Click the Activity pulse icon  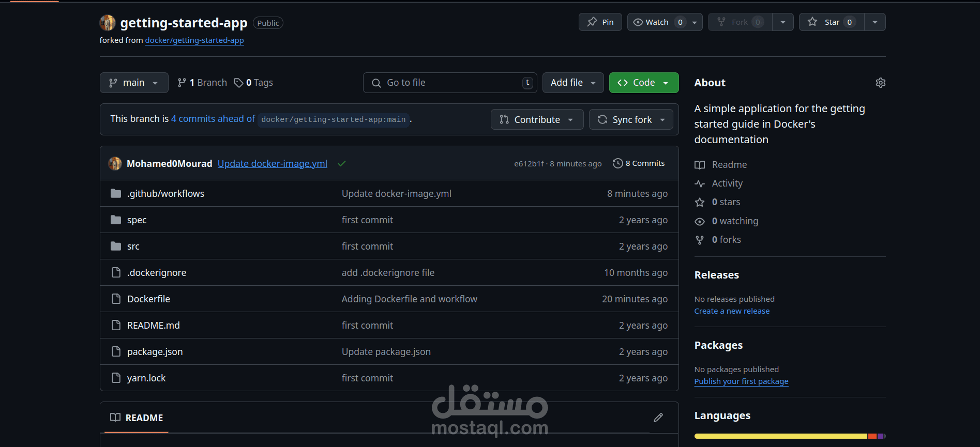(700, 183)
